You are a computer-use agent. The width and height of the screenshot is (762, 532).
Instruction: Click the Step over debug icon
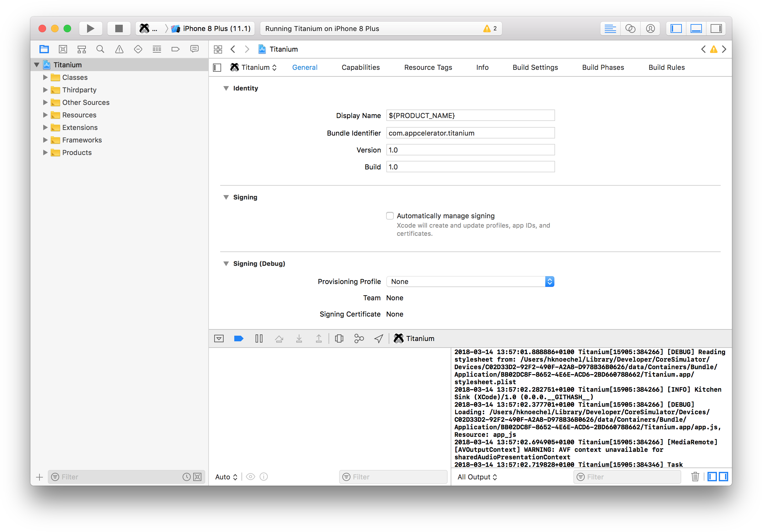pos(279,338)
